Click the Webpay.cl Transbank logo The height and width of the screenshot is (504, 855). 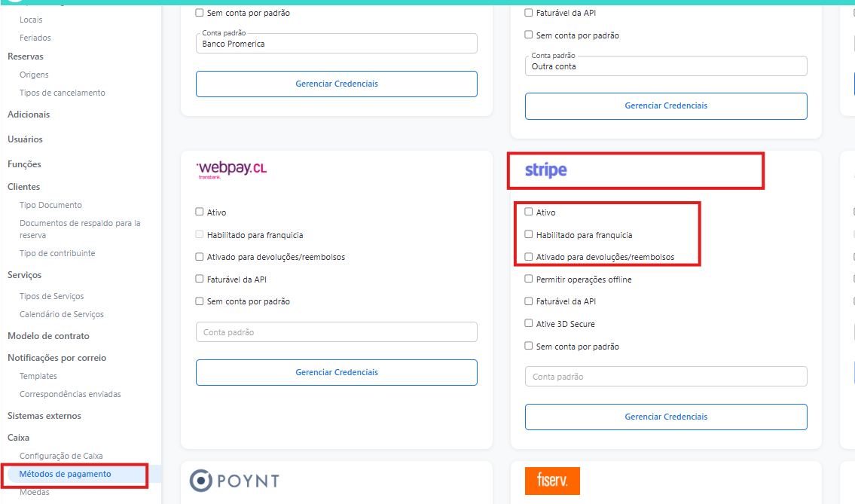pyautogui.click(x=231, y=170)
